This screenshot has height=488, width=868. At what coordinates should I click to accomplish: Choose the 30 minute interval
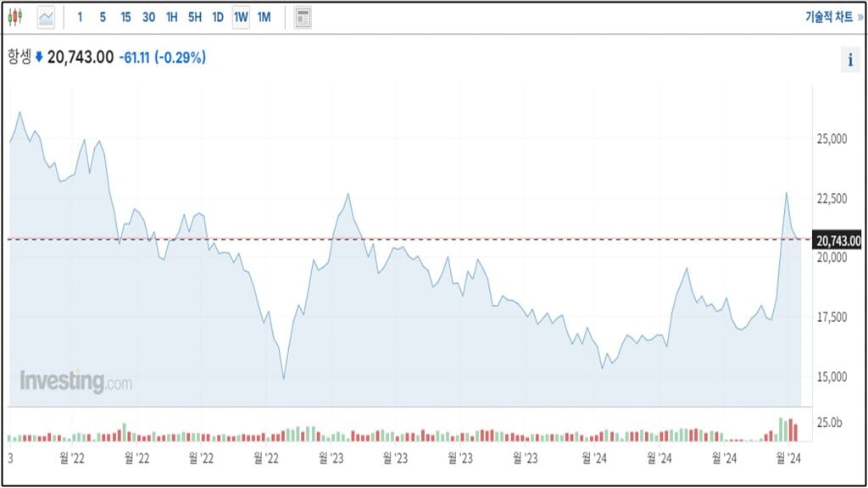coord(148,17)
